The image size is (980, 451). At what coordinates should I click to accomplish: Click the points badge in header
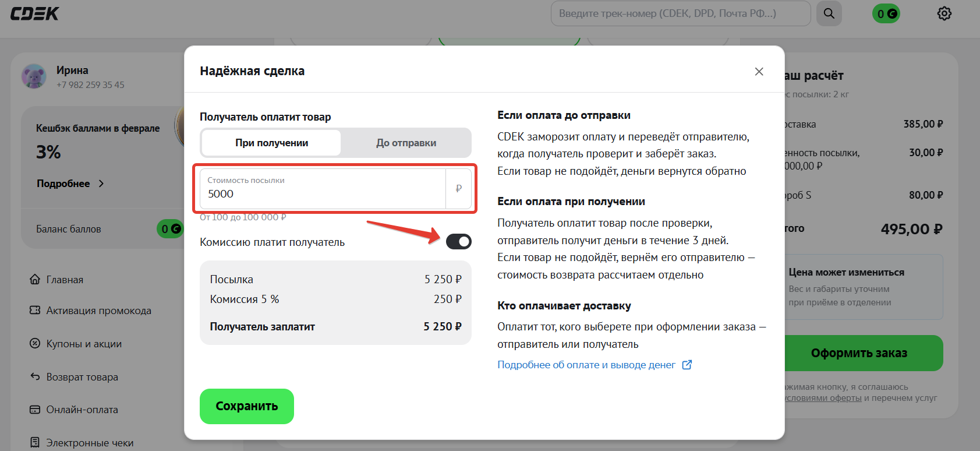tap(886, 13)
